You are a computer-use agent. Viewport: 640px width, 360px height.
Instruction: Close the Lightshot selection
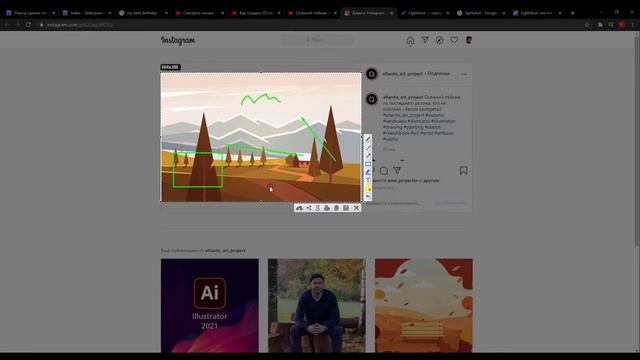click(x=356, y=208)
